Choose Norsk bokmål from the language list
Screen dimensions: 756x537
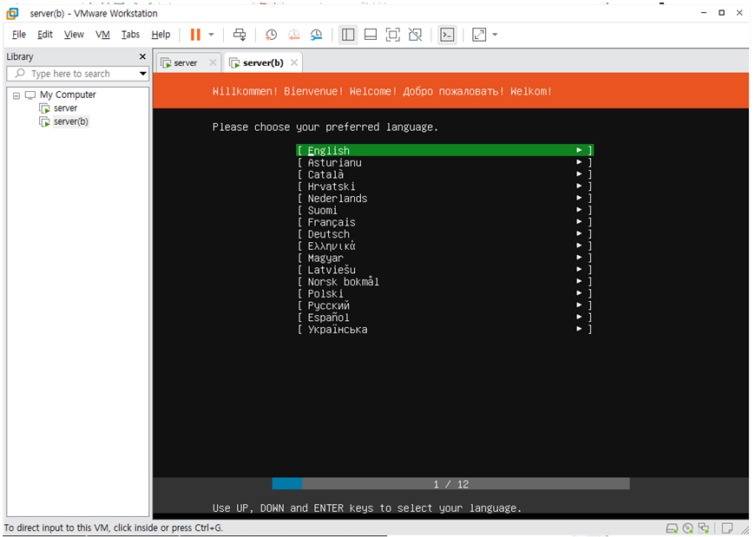[444, 282]
